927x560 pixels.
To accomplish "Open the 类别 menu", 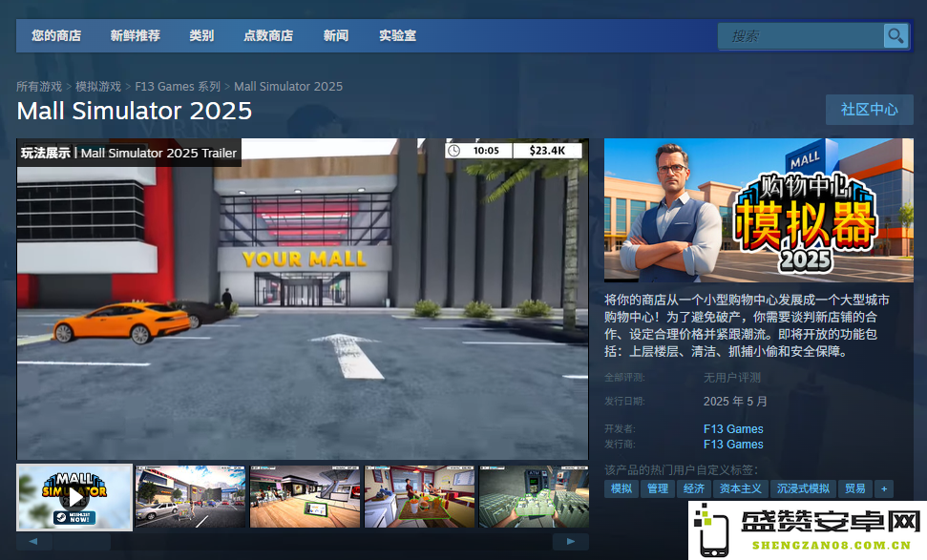I will (201, 35).
